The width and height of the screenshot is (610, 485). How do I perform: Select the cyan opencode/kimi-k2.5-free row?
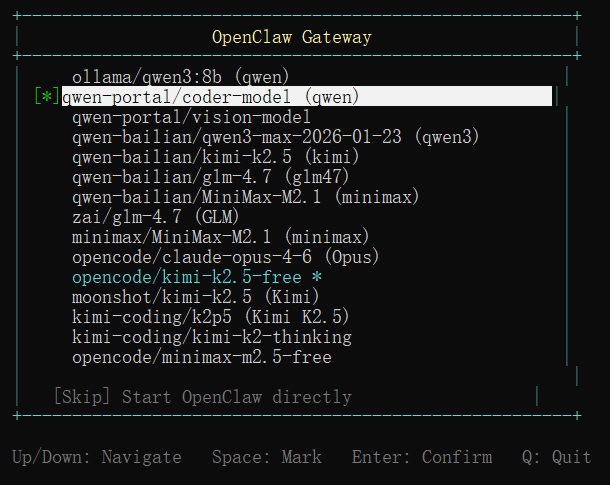[197, 277]
